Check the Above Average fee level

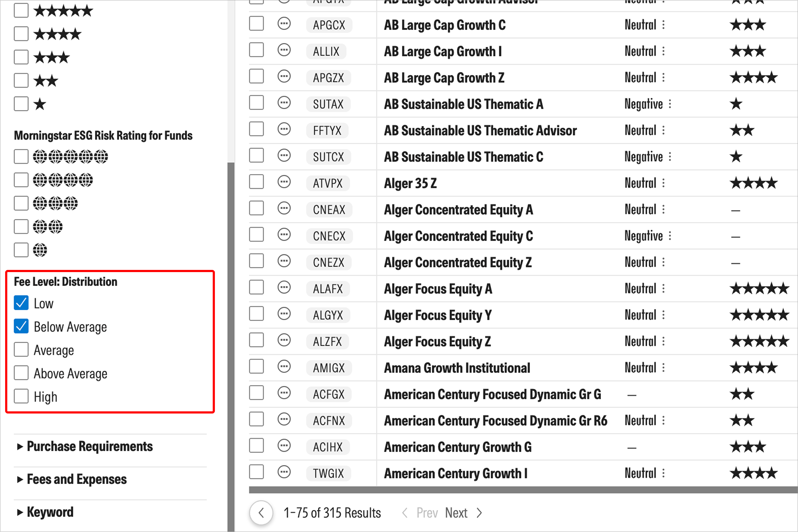21,373
